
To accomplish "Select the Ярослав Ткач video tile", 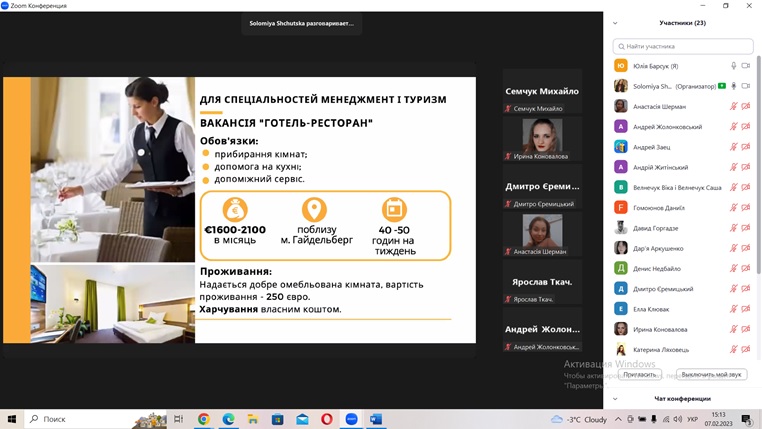I will [542, 282].
